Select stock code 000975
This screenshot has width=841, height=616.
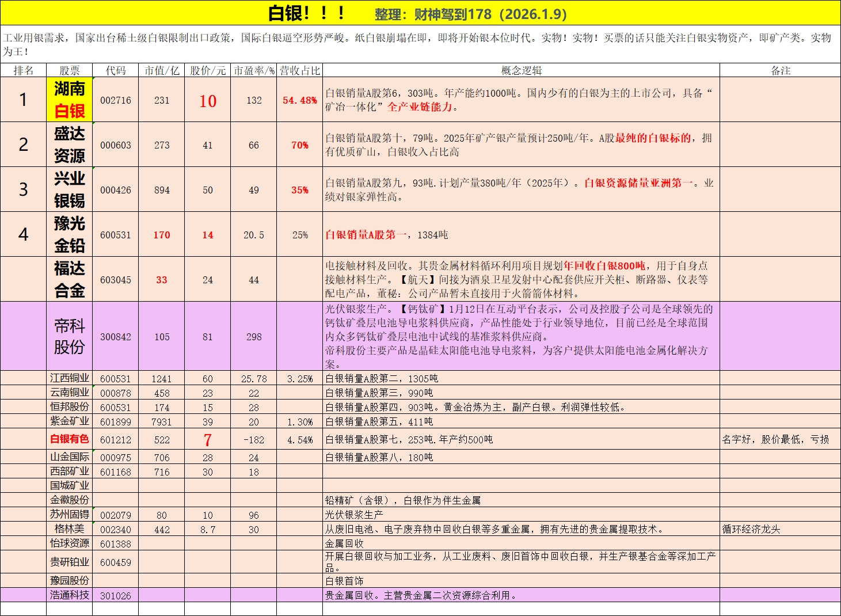tap(116, 458)
